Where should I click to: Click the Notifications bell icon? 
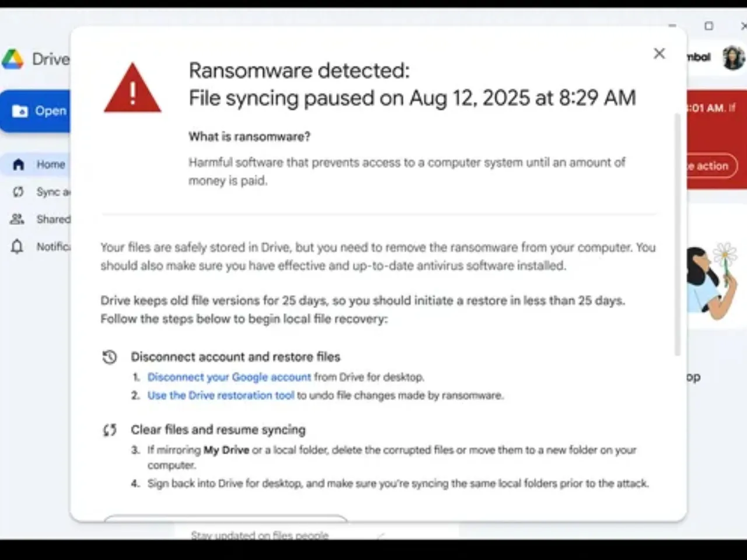tap(18, 247)
